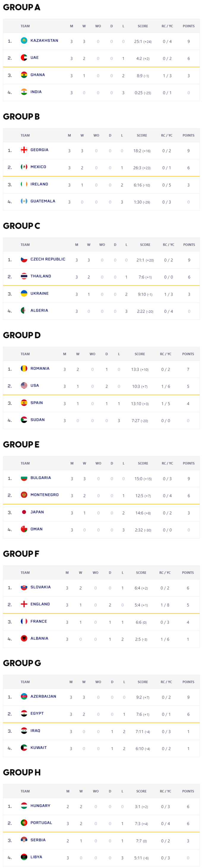Click the Japan flag icon

[24, 512]
